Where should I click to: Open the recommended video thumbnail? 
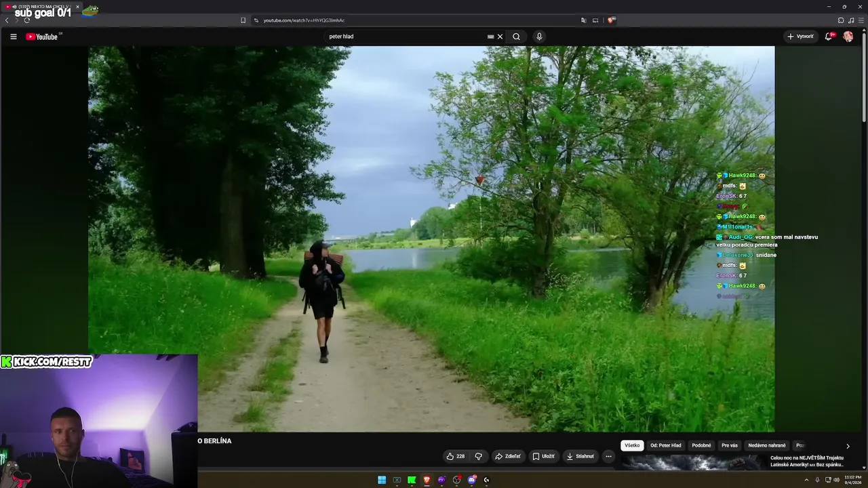tap(693, 462)
